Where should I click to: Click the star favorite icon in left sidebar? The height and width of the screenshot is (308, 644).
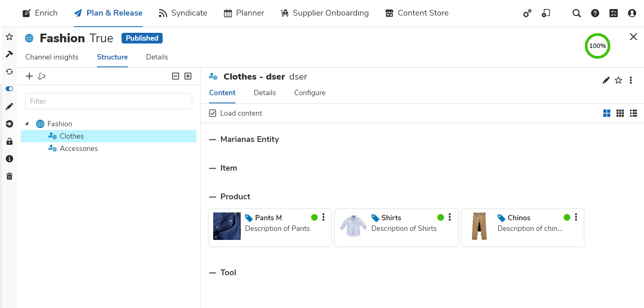click(x=9, y=37)
